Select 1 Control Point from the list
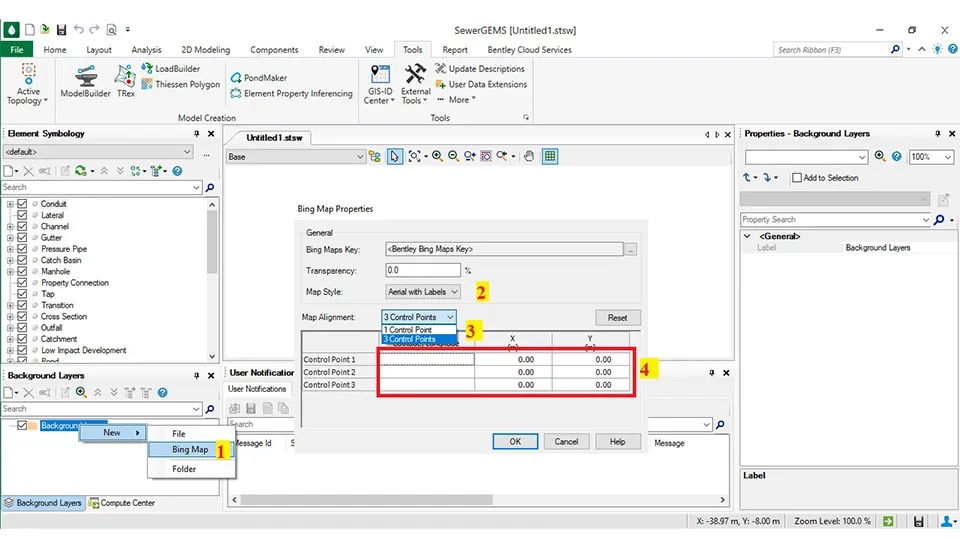Viewport: 960px width, 548px height. pyautogui.click(x=410, y=329)
